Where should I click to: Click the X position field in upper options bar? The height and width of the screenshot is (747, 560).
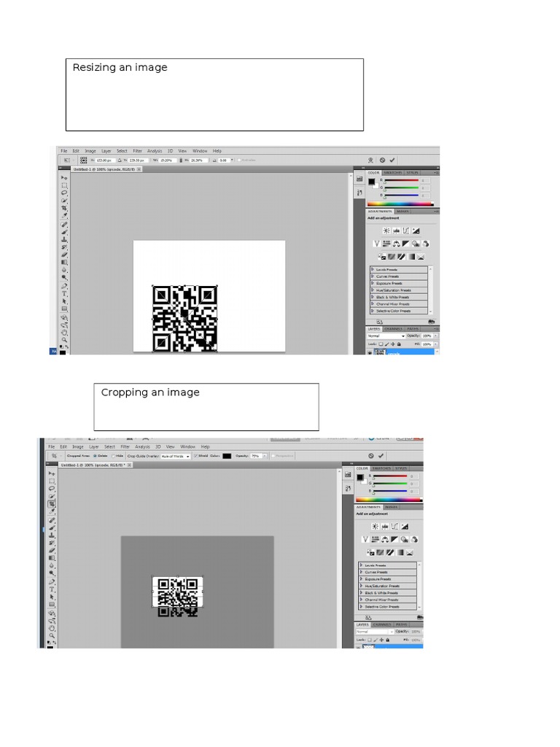tap(105, 160)
